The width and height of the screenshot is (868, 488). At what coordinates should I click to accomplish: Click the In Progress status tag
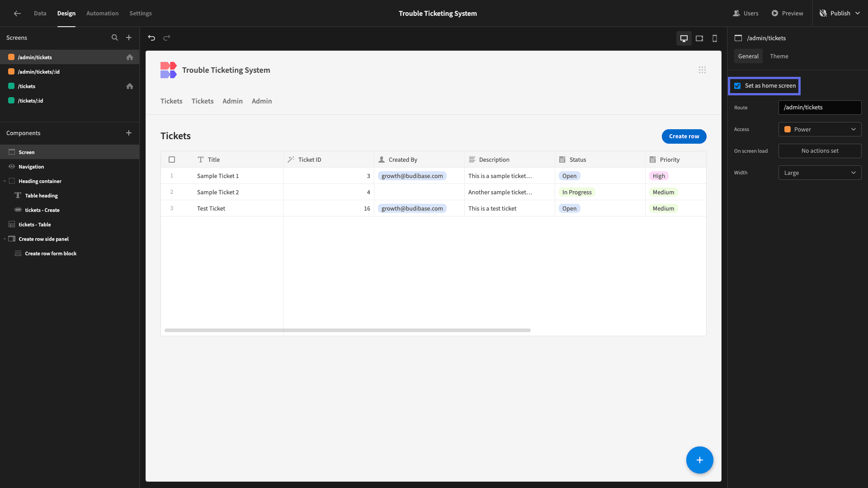click(577, 192)
